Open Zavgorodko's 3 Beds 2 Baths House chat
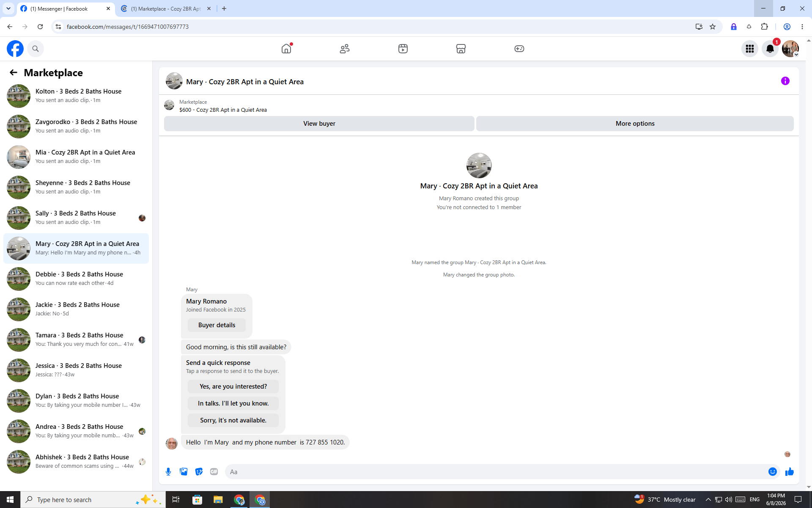The width and height of the screenshot is (812, 508). pos(76,127)
